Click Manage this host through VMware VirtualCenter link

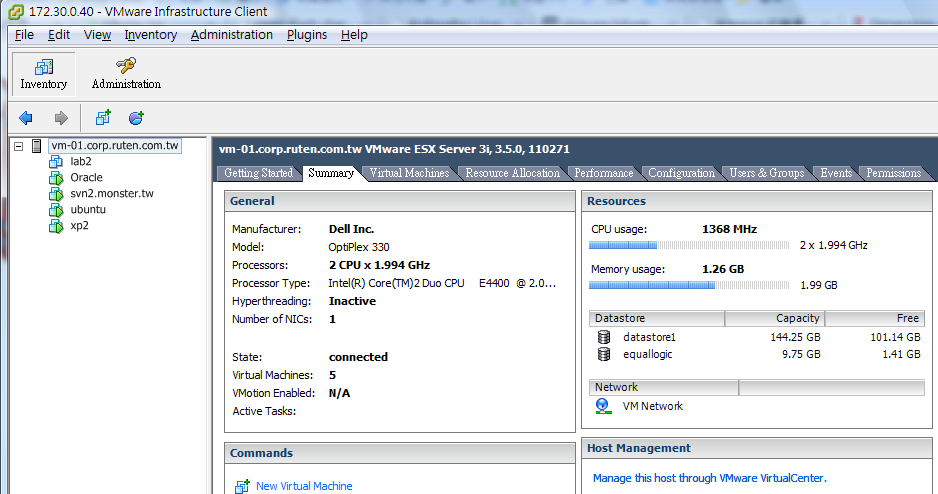pos(709,478)
